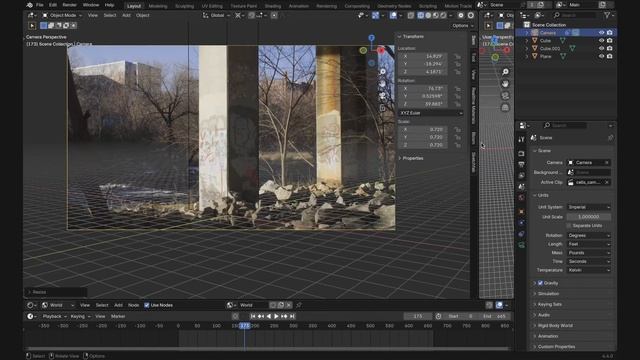This screenshot has height=360, width=640.
Task: Click the pan hand icon in the camera viewport
Action: (383, 83)
